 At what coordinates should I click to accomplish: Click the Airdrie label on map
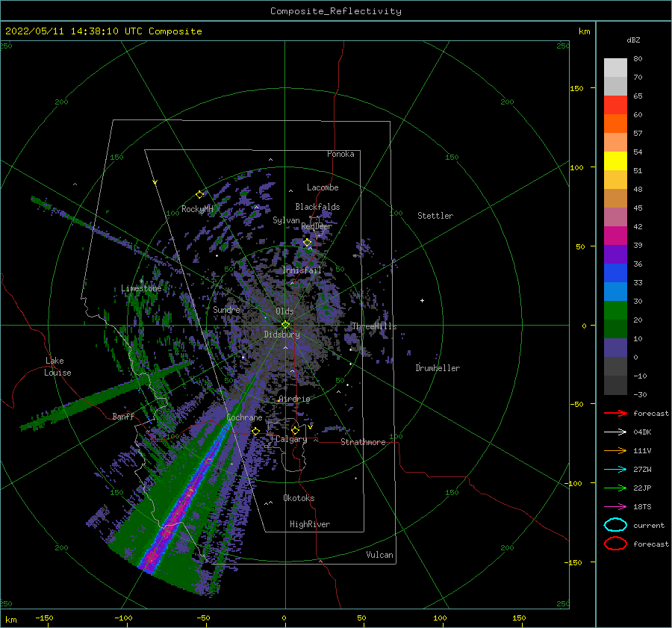click(294, 399)
